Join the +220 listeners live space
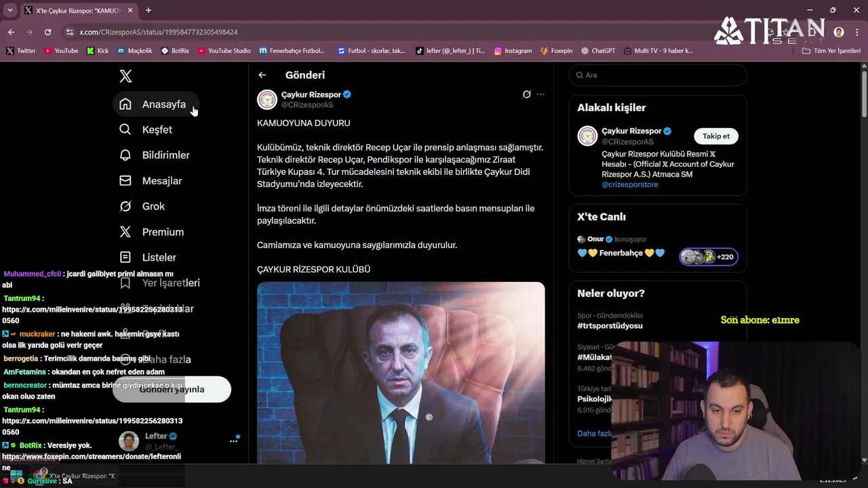Viewport: 868px width, 488px height. click(709, 257)
